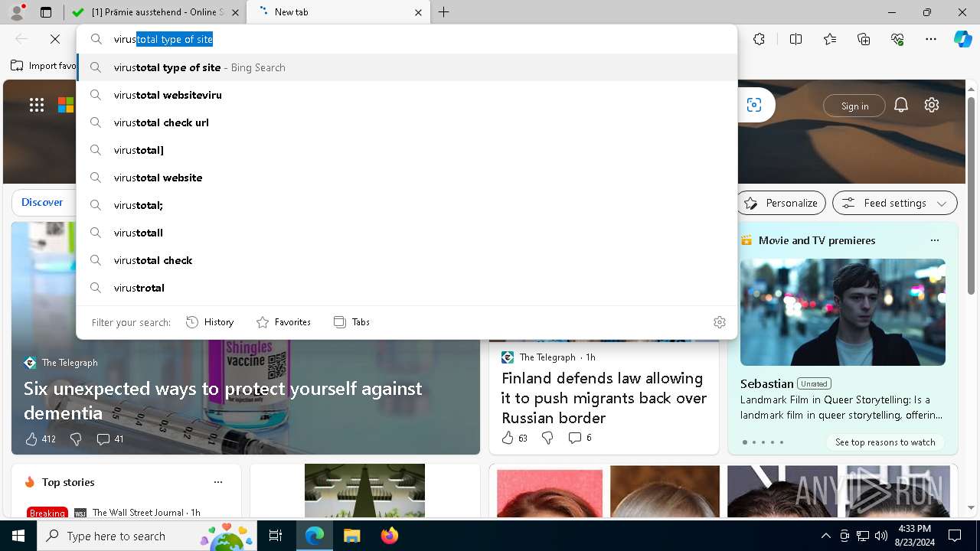The width and height of the screenshot is (980, 551).
Task: Open comments on Finland migrants article
Action: pos(580,438)
